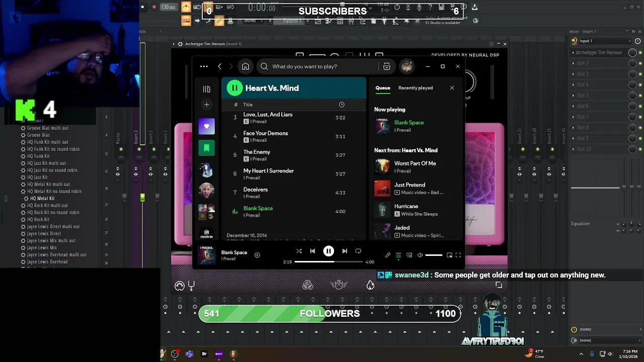The width and height of the screenshot is (644, 362).
Task: Open the Spotify profile avatar menu
Action: click(407, 66)
